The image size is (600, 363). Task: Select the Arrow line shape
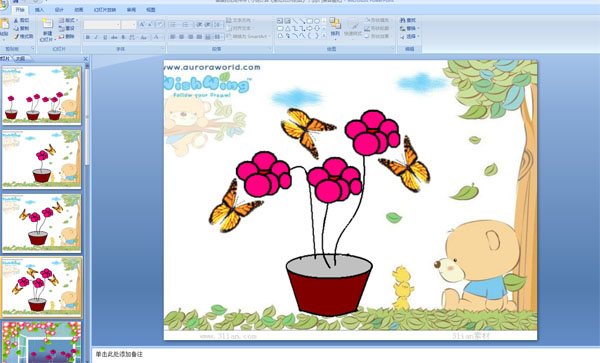click(x=302, y=21)
